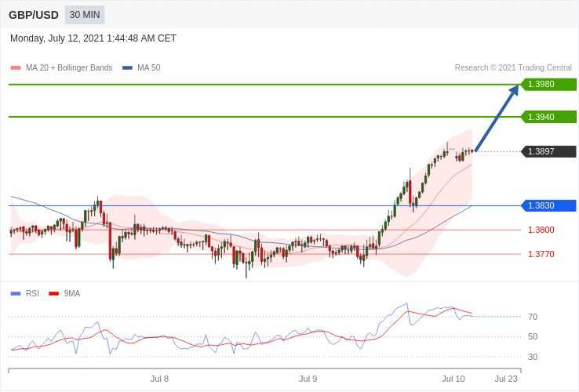Click the Jul 10 date axis label
The height and width of the screenshot is (392, 579).
coord(453,379)
